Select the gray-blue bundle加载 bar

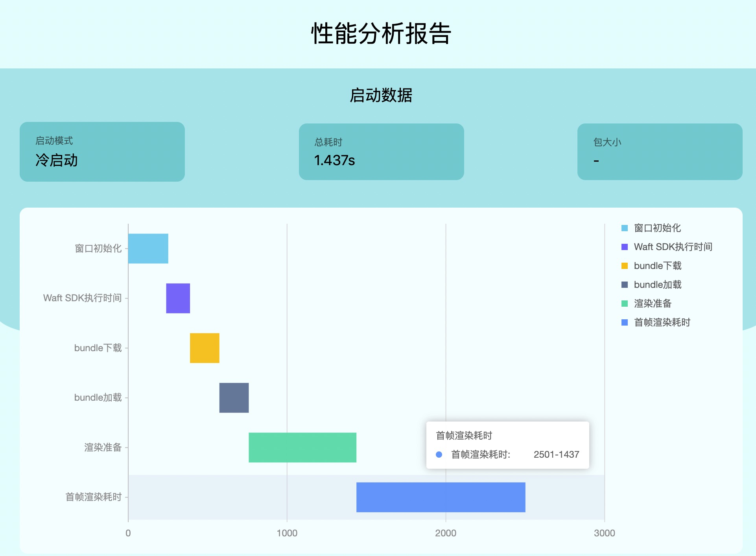234,398
